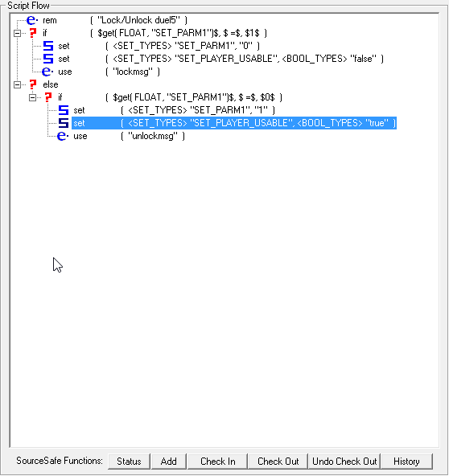Click the 'e' icon beside use lockmsg

pos(47,72)
